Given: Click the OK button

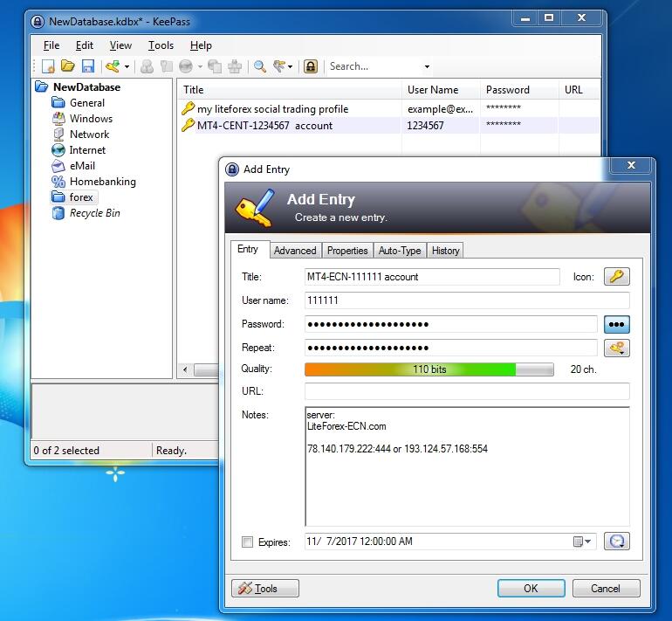Looking at the screenshot, I should pyautogui.click(x=531, y=589).
